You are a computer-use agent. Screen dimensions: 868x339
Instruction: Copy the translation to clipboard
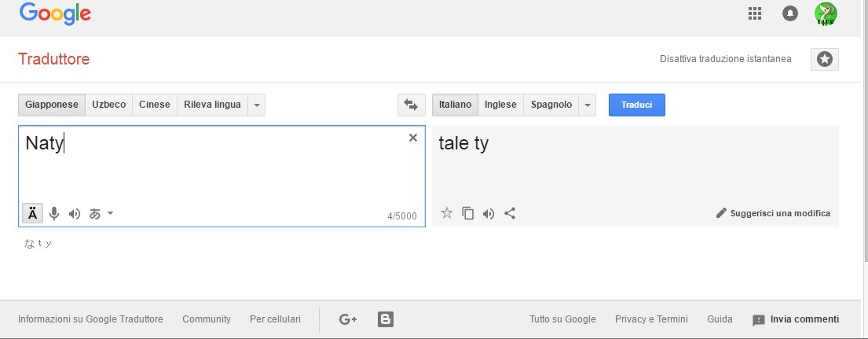coord(467,213)
